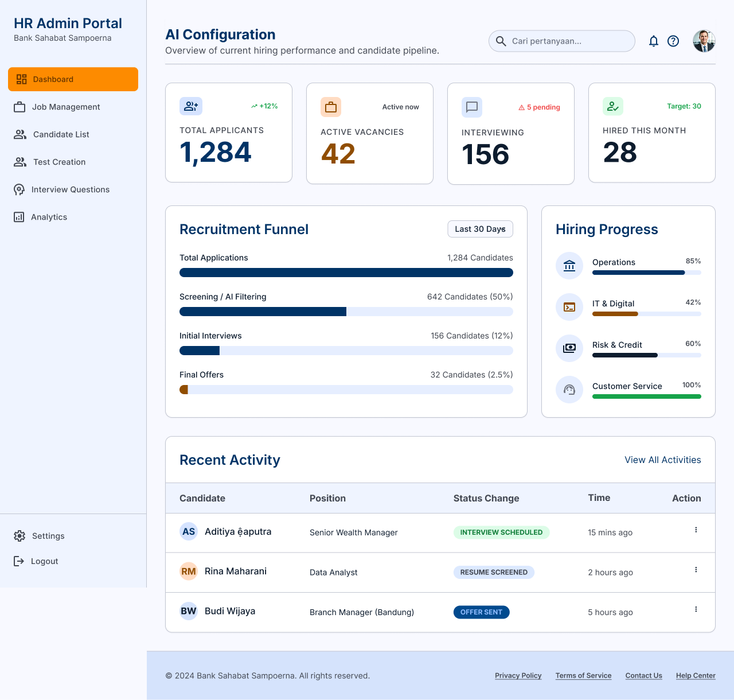Click the IT & Digital terminal icon

click(569, 307)
